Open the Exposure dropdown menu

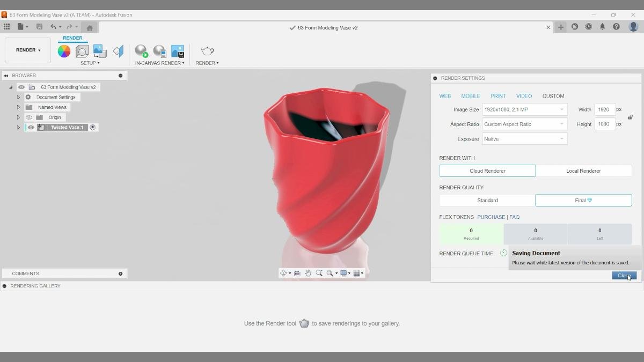[524, 139]
